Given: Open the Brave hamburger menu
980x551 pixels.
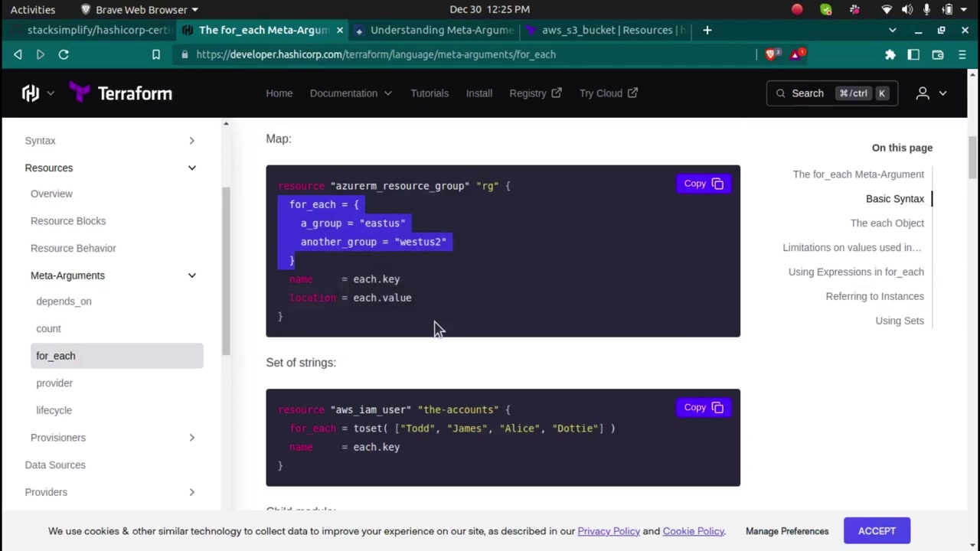Looking at the screenshot, I should click(x=962, y=54).
